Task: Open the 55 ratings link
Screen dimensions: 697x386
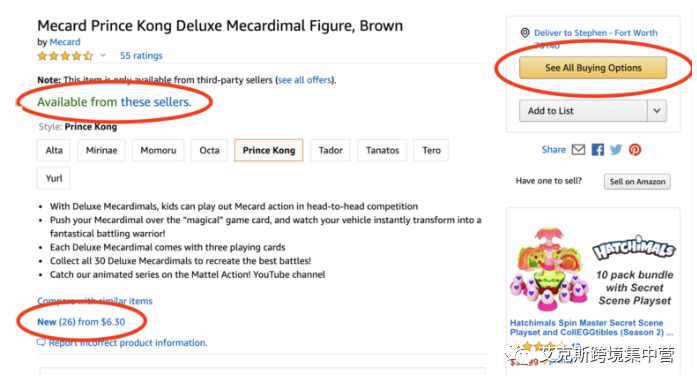Action: pyautogui.click(x=141, y=56)
